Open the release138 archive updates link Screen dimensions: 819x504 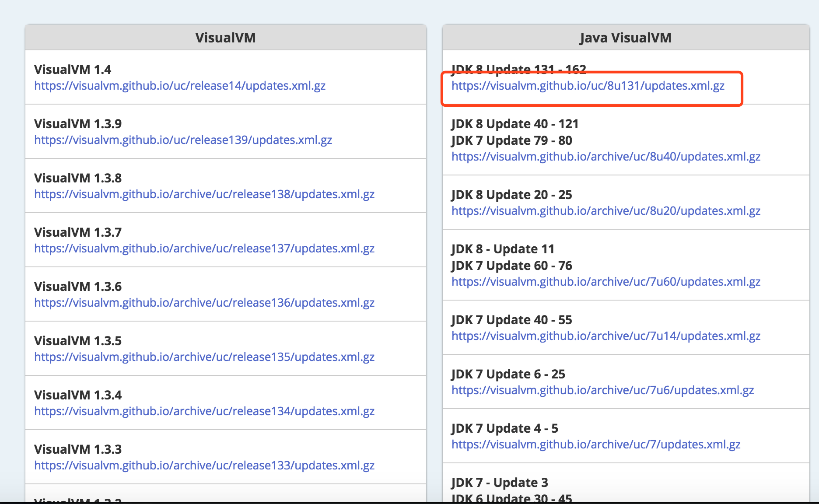(x=204, y=194)
